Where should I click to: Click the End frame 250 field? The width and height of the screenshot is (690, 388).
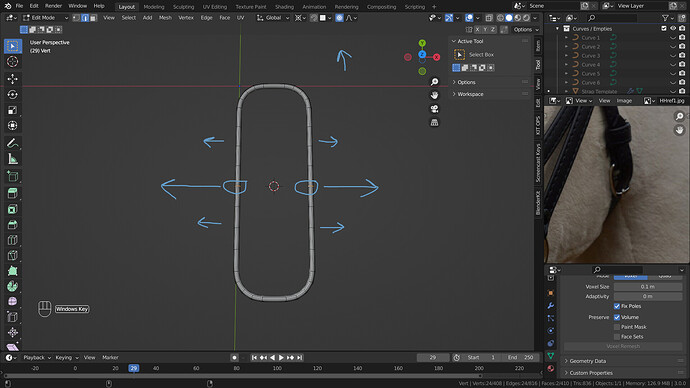(521, 358)
